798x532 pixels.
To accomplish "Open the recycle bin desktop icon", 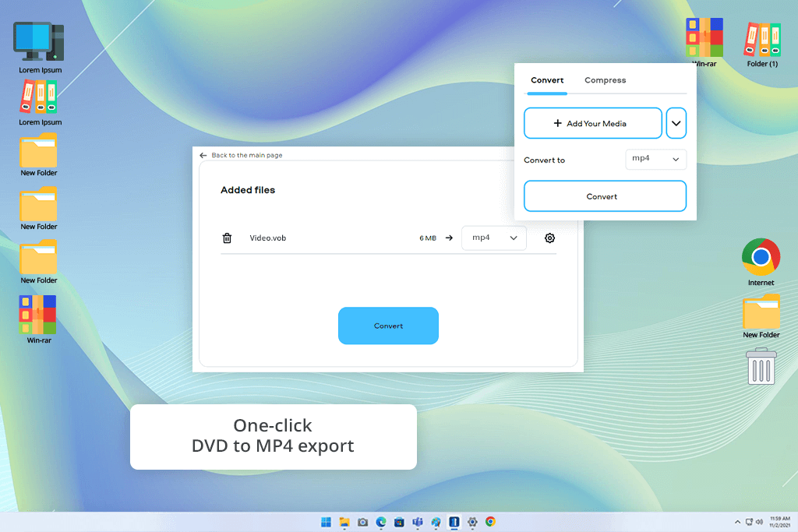I will [x=761, y=366].
